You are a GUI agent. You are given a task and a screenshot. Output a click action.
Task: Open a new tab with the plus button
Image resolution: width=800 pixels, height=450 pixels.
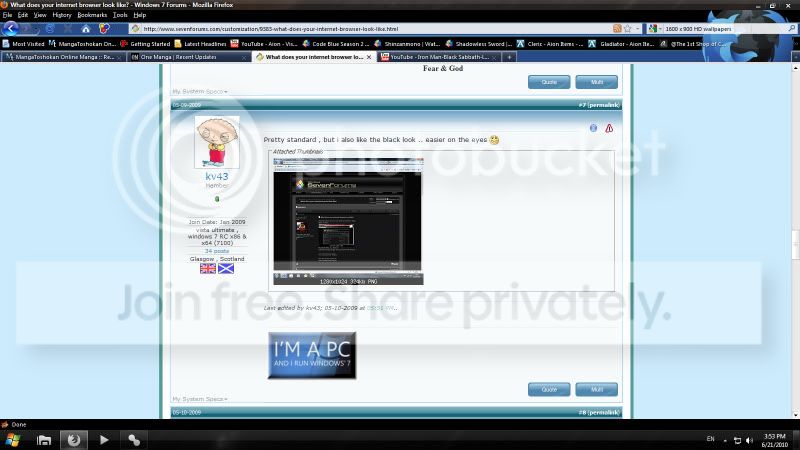509,57
